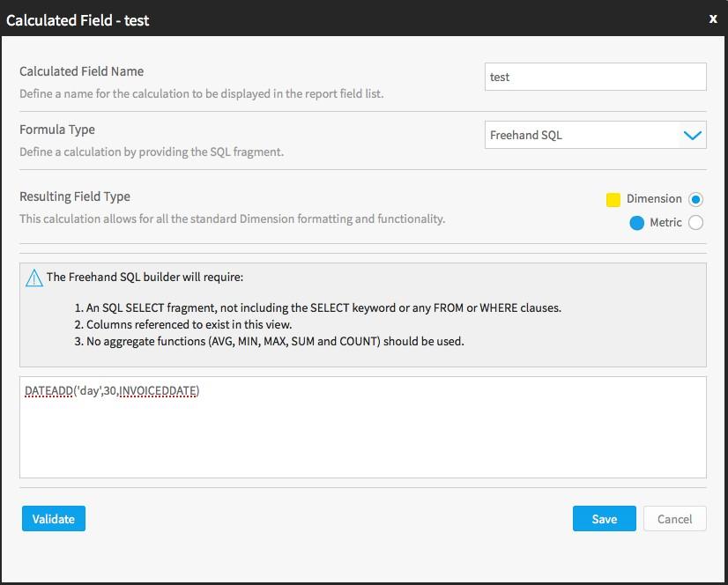The width and height of the screenshot is (728, 585).
Task: Expand the blue chevron arrow in Formula Type
Action: [x=692, y=136]
